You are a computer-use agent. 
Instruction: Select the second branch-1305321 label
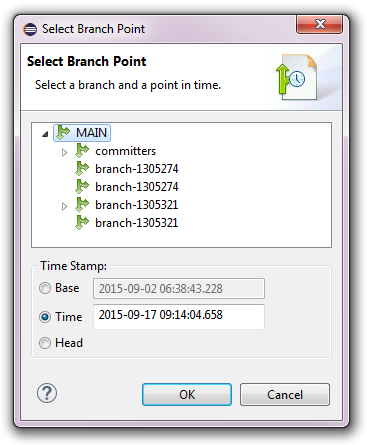click(x=137, y=223)
